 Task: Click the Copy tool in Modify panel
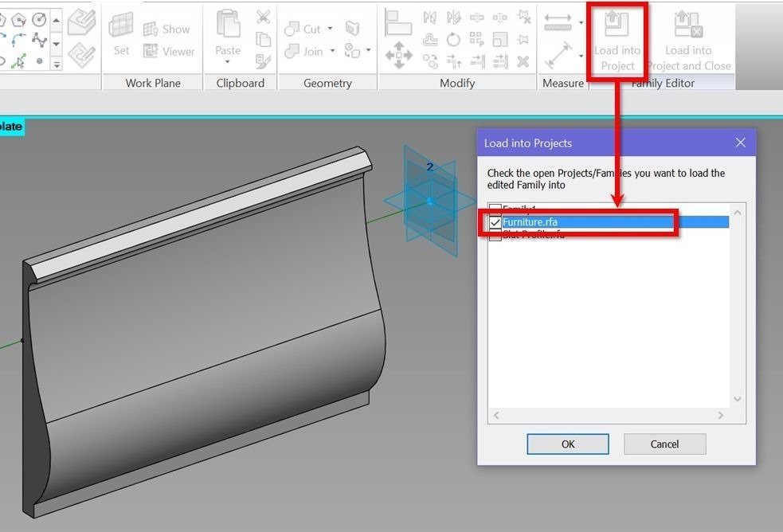coord(430,61)
